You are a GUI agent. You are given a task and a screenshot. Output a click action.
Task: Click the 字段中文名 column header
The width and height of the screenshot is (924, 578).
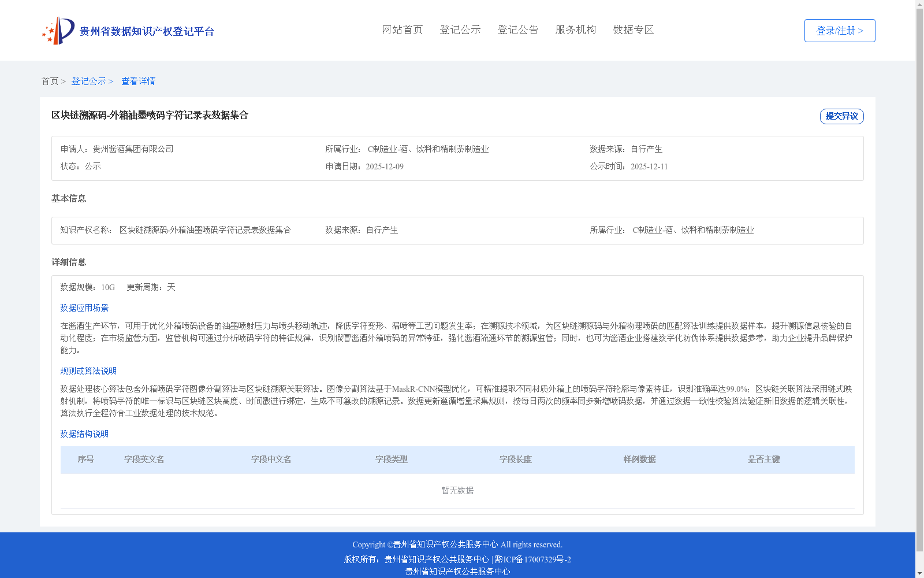pos(271,460)
